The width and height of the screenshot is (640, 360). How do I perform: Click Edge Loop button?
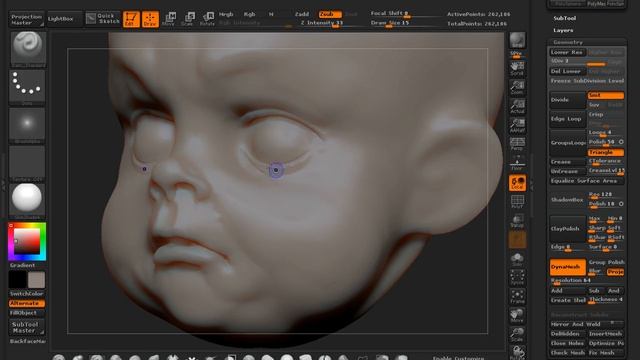click(x=567, y=119)
